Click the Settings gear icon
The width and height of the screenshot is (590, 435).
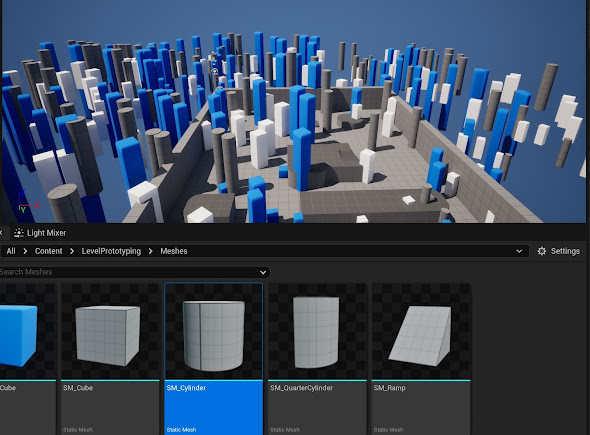click(541, 251)
